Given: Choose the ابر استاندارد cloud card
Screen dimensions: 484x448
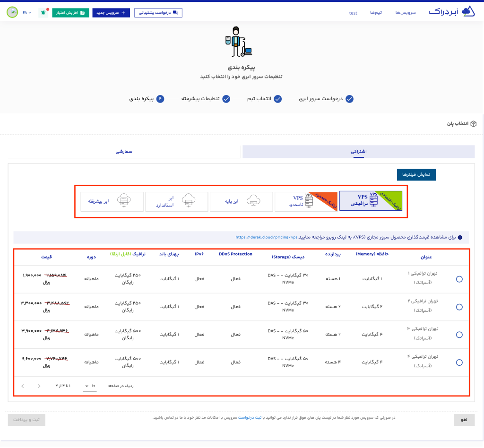Looking at the screenshot, I should coord(176,201).
